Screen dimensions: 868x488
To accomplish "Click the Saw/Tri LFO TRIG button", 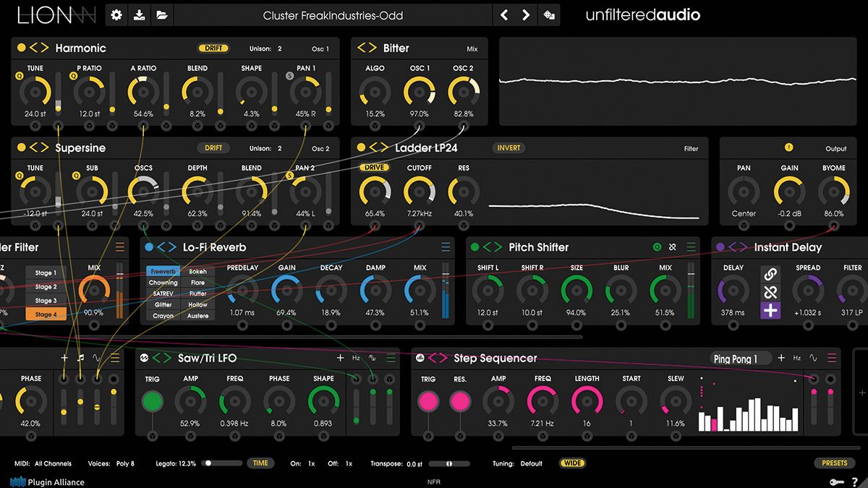I will pos(152,401).
